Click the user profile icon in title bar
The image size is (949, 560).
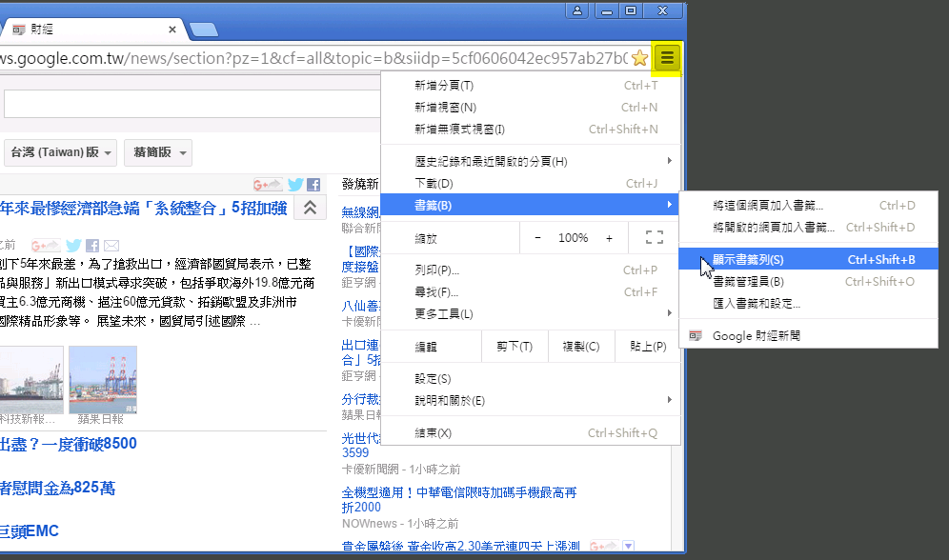coord(577,10)
